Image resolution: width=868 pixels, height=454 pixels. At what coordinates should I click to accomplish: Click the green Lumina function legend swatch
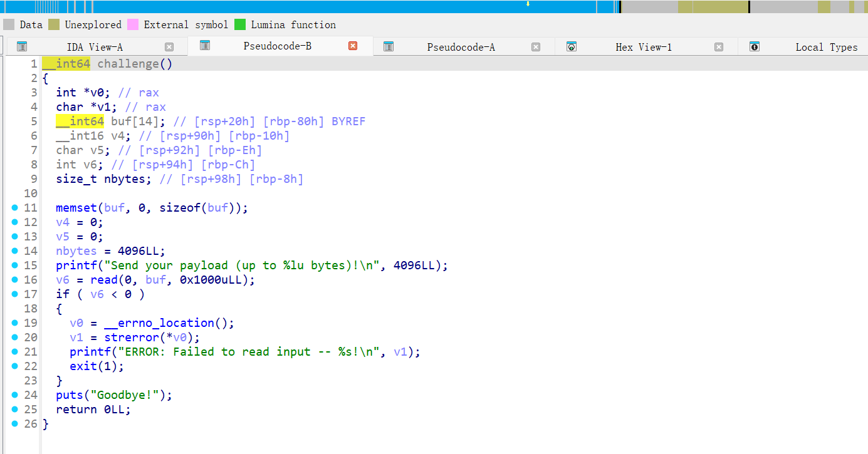pos(240,25)
